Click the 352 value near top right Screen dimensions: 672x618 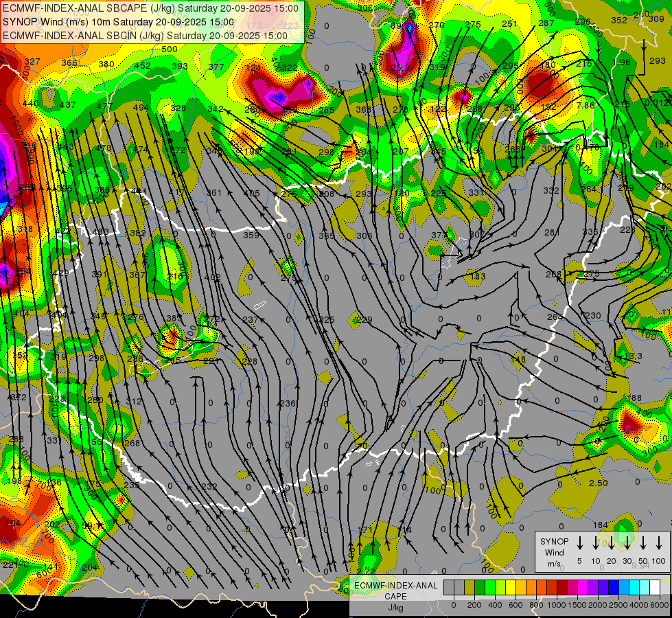pos(619,20)
